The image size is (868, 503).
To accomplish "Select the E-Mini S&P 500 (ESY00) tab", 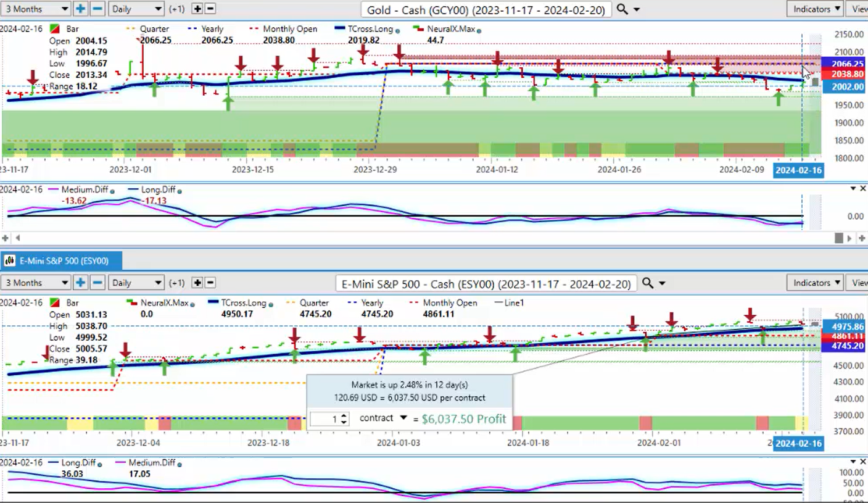I will click(x=62, y=261).
